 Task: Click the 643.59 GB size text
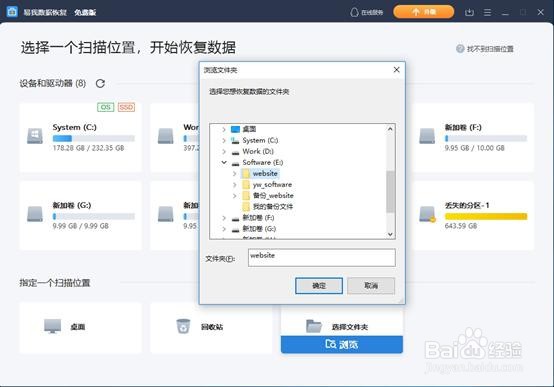pos(461,226)
